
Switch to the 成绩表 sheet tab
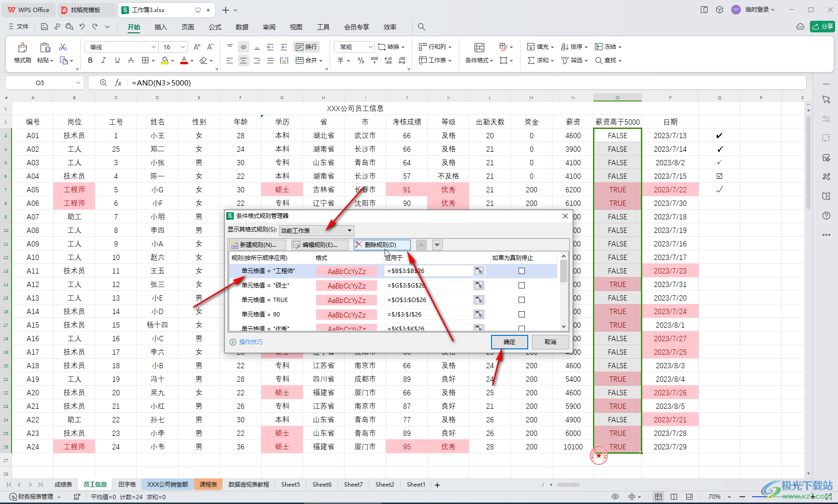point(63,485)
